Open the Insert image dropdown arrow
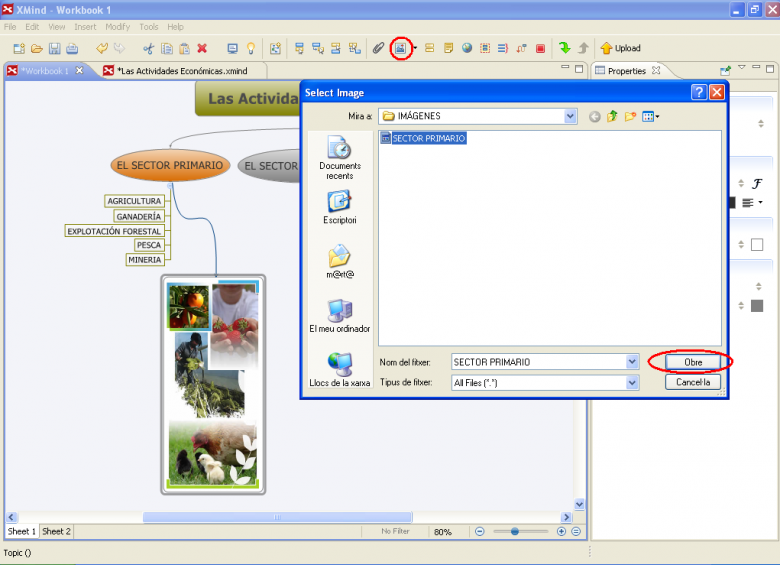Viewport: 780px width, 565px height. pos(415,48)
